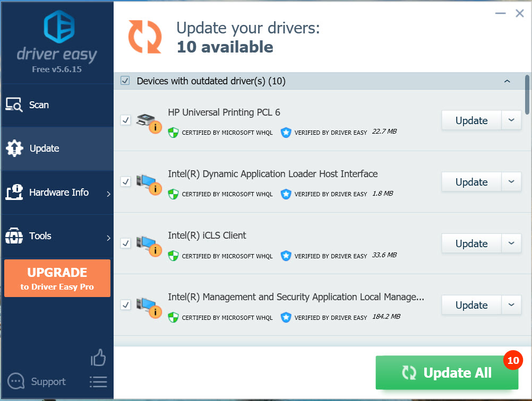This screenshot has height=401, width=532.
Task: Close the Driver Easy window
Action: point(519,13)
